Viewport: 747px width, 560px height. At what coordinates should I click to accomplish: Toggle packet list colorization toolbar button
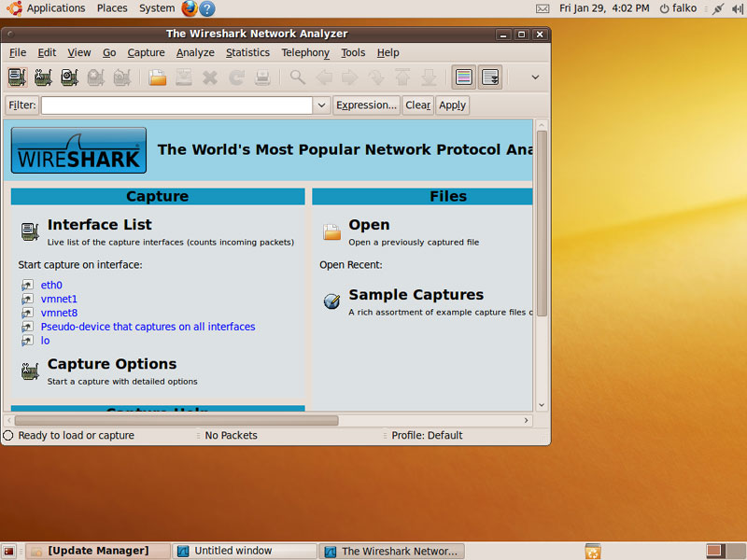coord(463,77)
